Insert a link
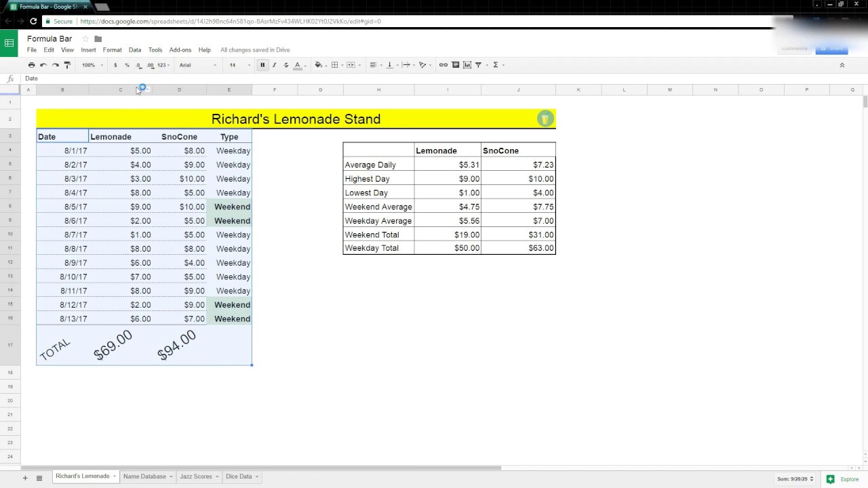The height and width of the screenshot is (488, 868). 443,65
